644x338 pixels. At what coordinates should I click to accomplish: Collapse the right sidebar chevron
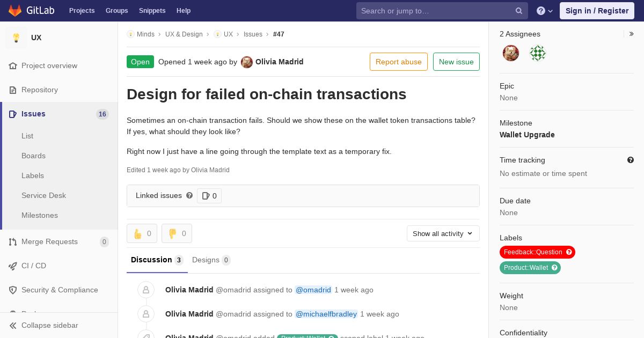coord(632,34)
